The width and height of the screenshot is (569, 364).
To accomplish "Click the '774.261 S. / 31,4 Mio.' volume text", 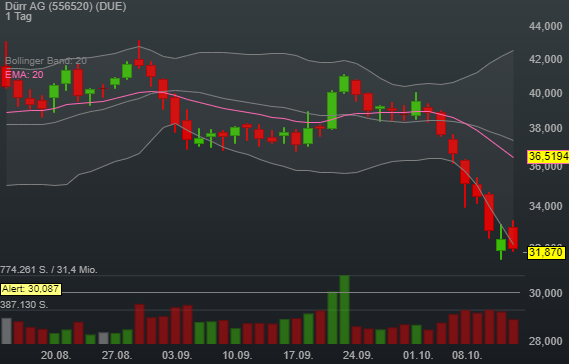I will tap(49, 270).
